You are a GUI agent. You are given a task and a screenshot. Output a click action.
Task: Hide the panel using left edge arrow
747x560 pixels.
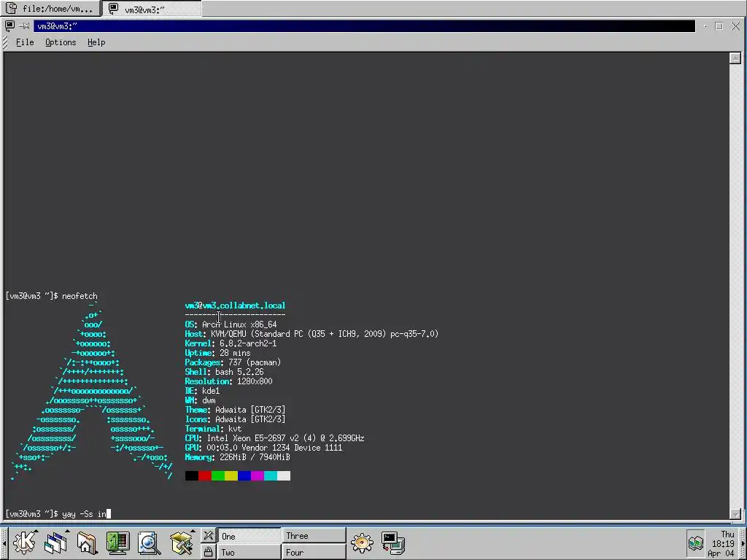click(4, 542)
